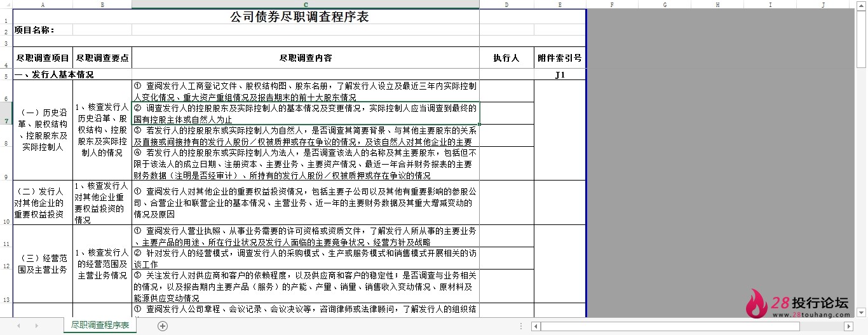Click cell 核查发行人的经营范围及主营业务情况
Image resolution: width=868 pixels, height=335 pixels.
[102, 264]
